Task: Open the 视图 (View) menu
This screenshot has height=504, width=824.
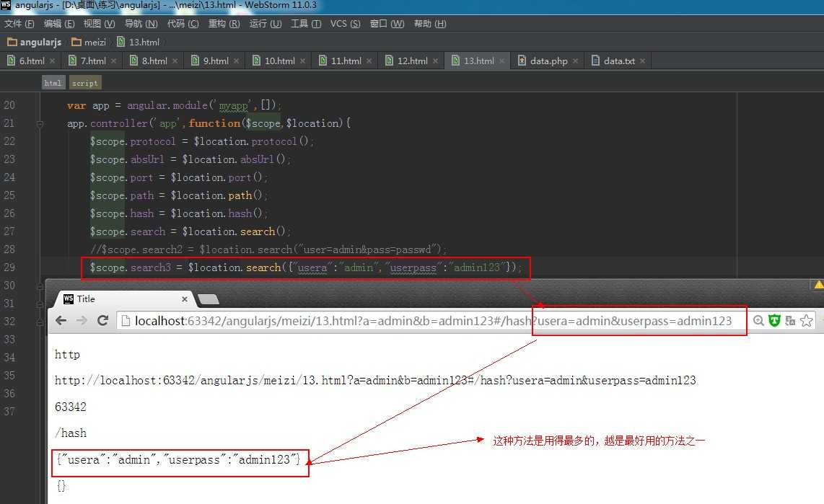Action: [x=99, y=24]
